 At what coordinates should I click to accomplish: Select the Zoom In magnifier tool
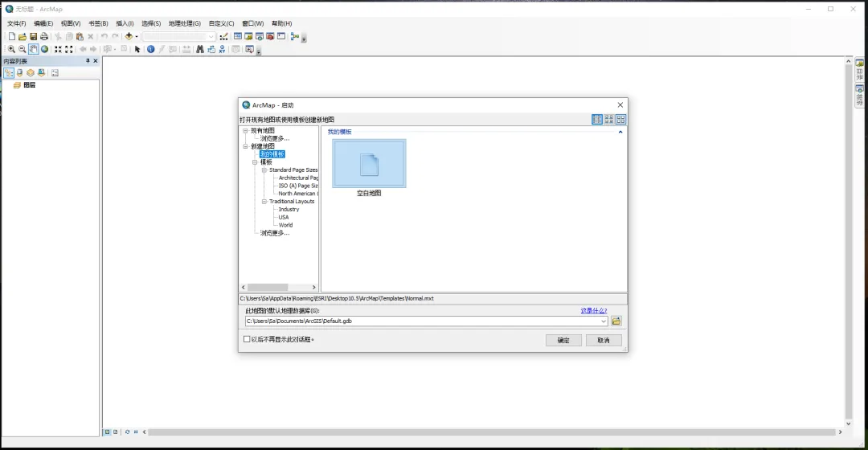click(11, 49)
